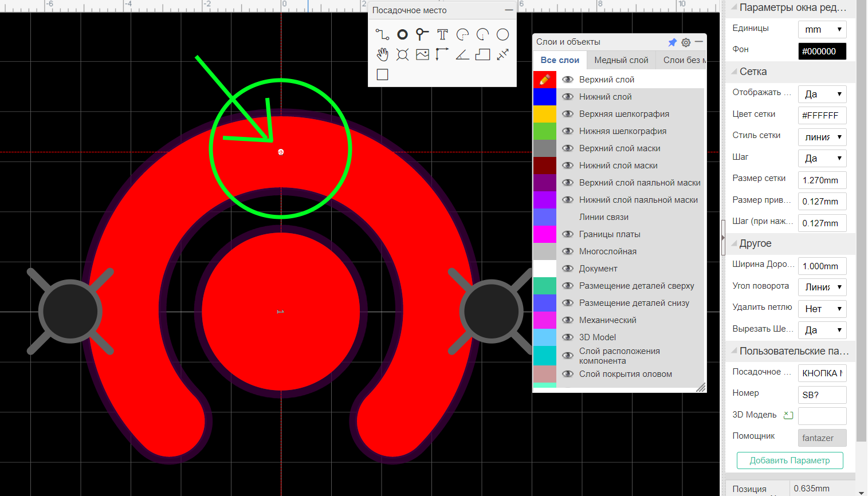Viewport: 868px width, 496px height.
Task: Click the 3D Модель link icon
Action: [788, 415]
